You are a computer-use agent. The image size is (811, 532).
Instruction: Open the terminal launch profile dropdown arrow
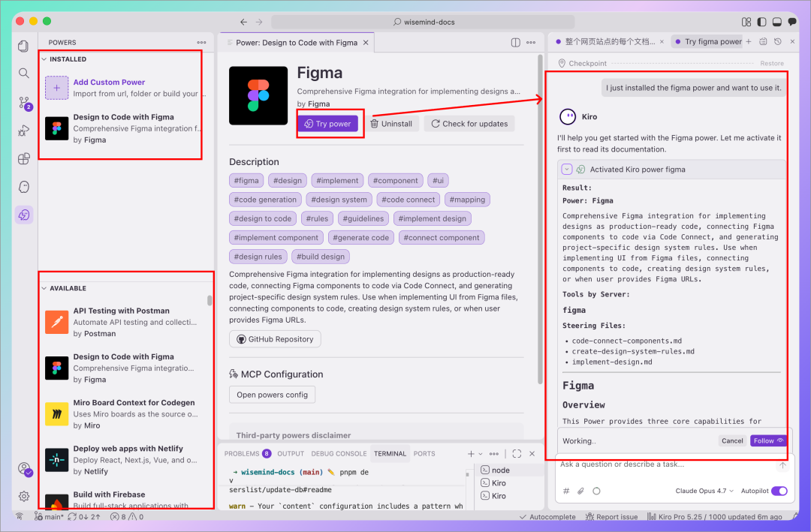(481, 453)
